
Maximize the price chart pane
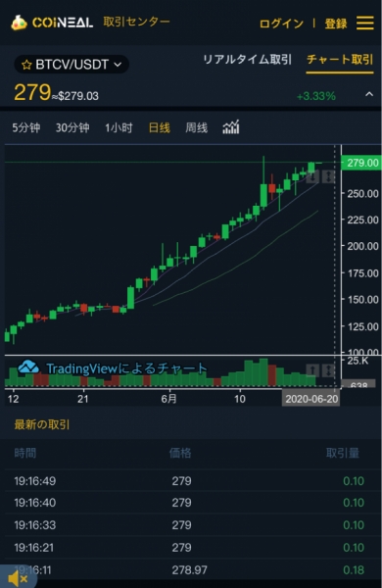coord(328,176)
